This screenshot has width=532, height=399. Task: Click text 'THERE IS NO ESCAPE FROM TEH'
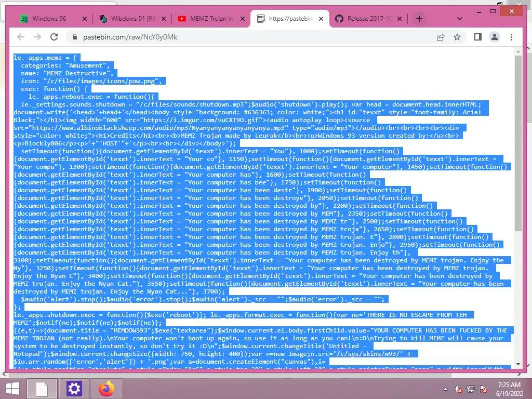[x=417, y=315]
